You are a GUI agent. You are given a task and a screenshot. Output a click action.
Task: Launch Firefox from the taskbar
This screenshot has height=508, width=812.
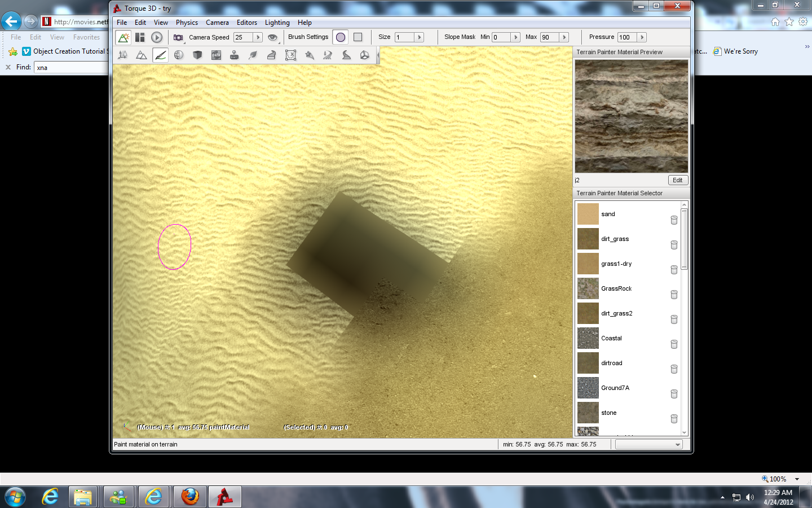[190, 497]
